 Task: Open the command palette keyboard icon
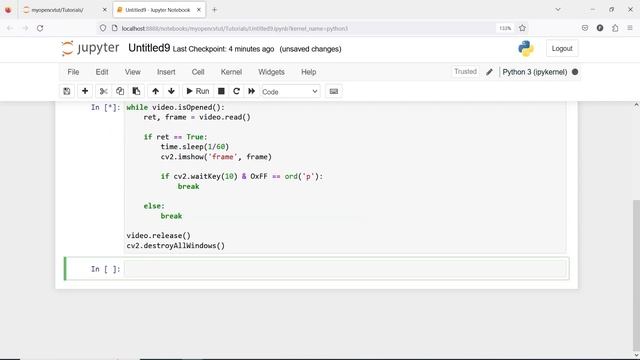[334, 91]
